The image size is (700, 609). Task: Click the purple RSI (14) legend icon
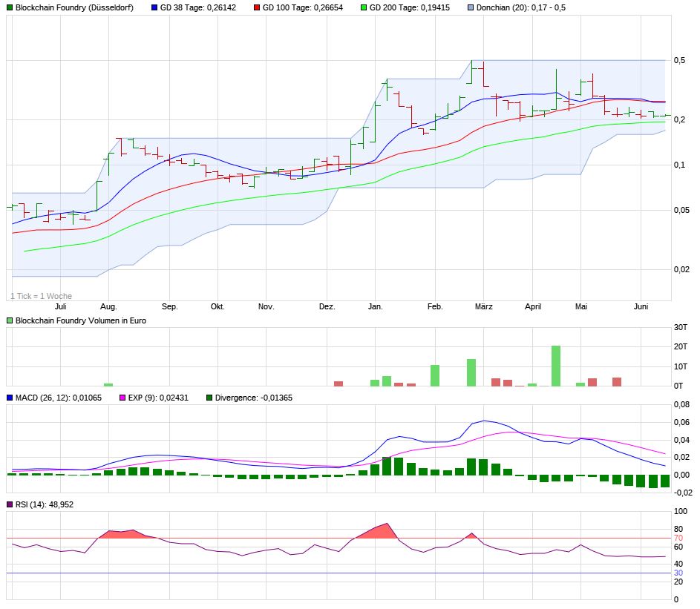10,504
